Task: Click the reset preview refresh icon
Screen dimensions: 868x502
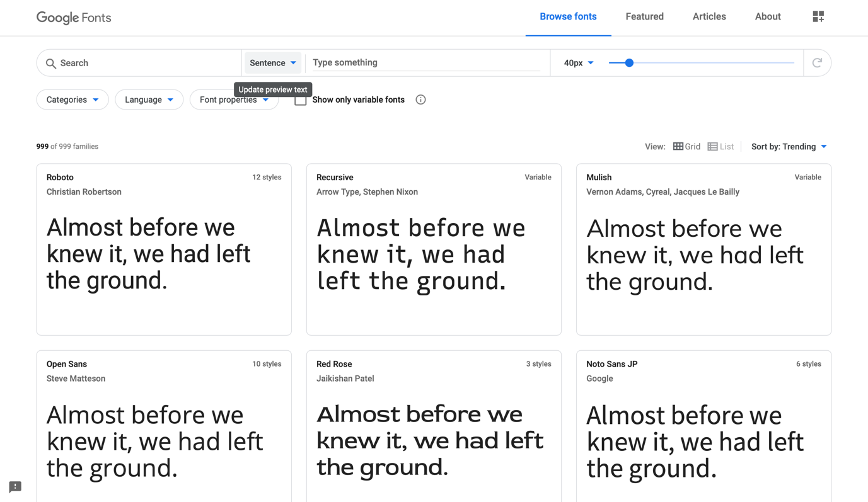Action: (817, 63)
